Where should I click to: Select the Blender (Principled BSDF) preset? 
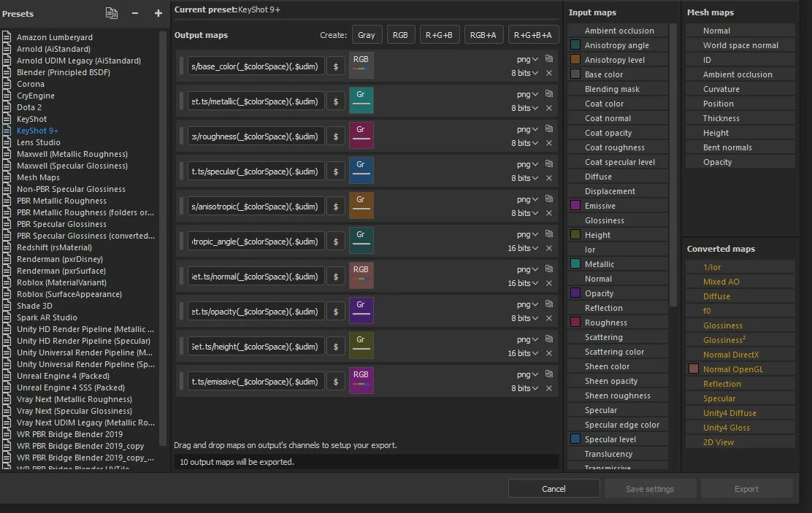pyautogui.click(x=64, y=72)
